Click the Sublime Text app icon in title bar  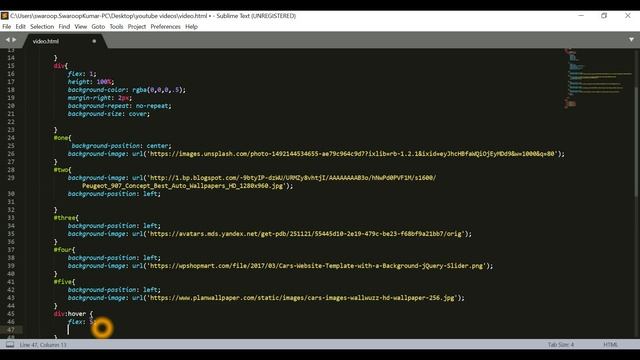point(4,16)
